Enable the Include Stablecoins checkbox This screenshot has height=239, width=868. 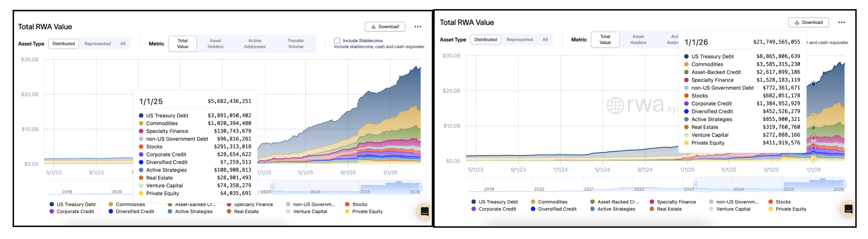pyautogui.click(x=337, y=40)
